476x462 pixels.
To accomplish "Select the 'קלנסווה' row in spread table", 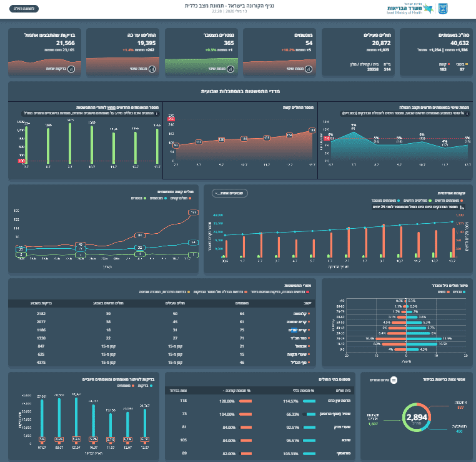I will pos(162,314).
